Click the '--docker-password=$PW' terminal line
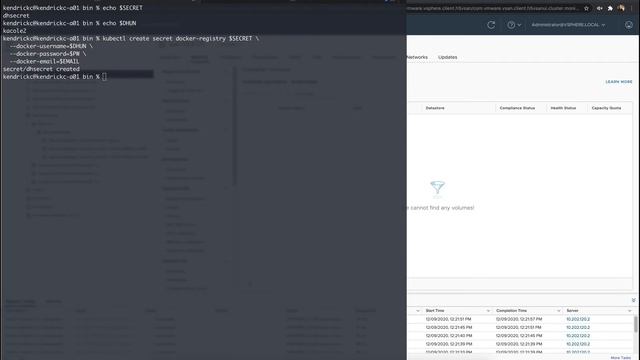Viewport: 640px width, 360px height. coord(48,54)
